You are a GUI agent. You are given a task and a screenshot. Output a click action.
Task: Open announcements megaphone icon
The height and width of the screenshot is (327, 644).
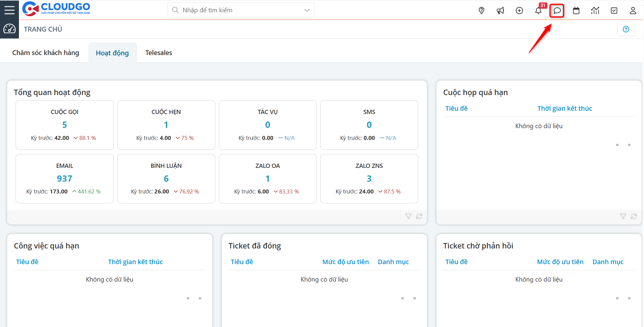500,11
